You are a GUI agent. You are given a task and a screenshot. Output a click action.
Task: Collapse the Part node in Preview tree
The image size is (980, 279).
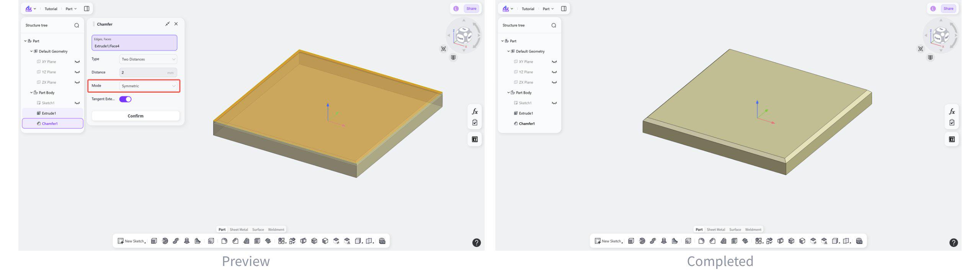coord(25,41)
